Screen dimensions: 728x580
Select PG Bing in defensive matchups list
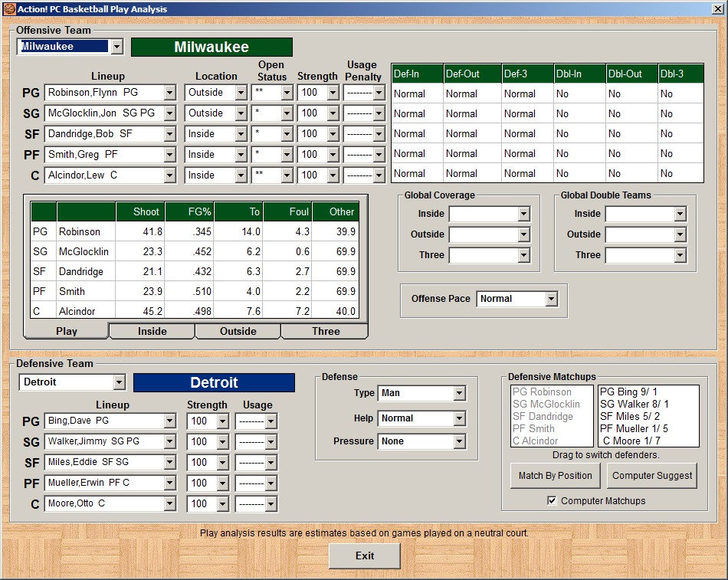630,392
